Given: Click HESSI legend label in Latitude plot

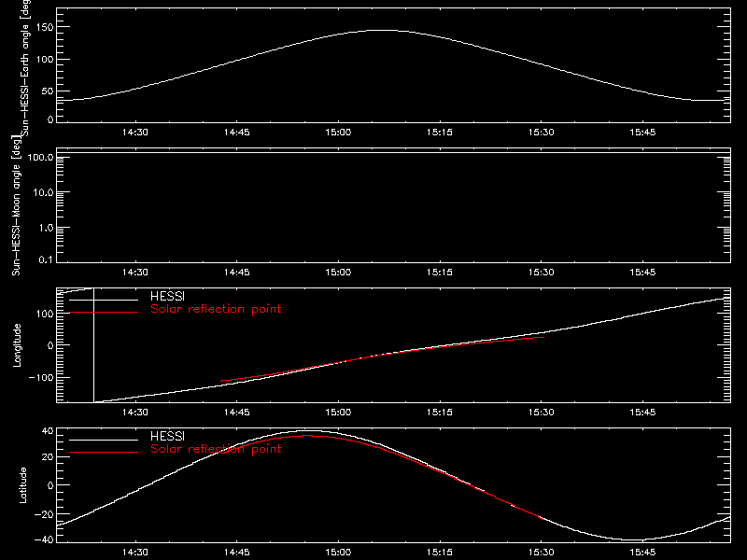Looking at the screenshot, I should coord(167,436).
